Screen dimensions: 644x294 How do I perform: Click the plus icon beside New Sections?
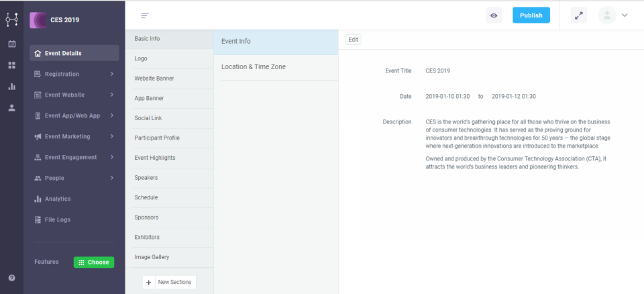(x=149, y=283)
